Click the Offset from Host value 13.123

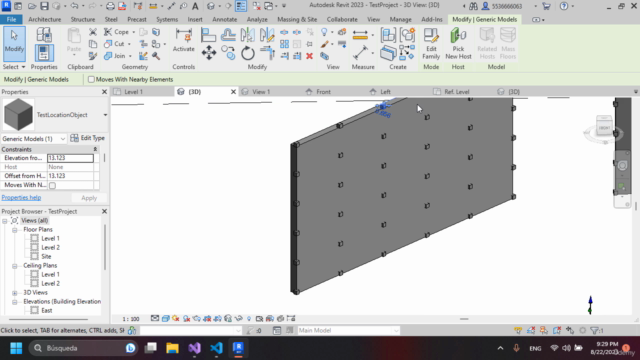click(70, 176)
